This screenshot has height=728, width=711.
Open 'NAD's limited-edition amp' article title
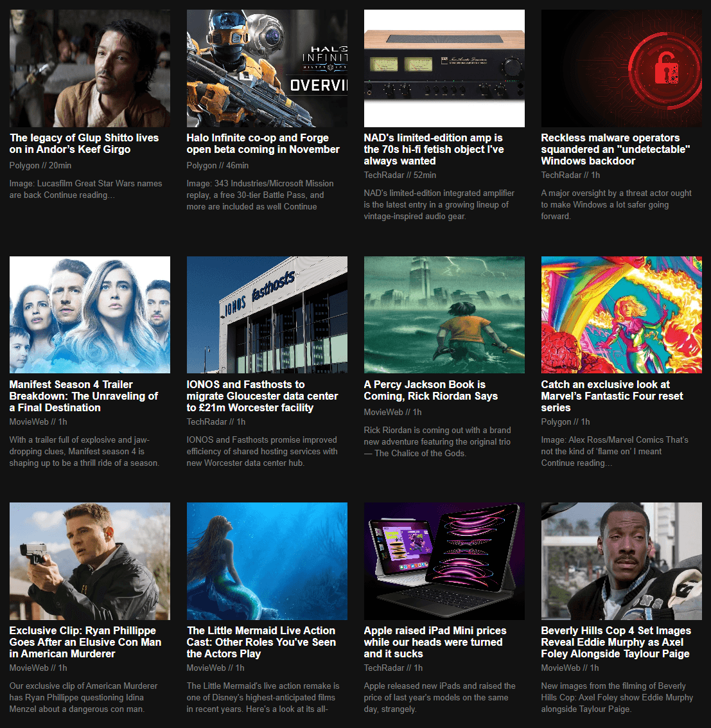(x=434, y=150)
